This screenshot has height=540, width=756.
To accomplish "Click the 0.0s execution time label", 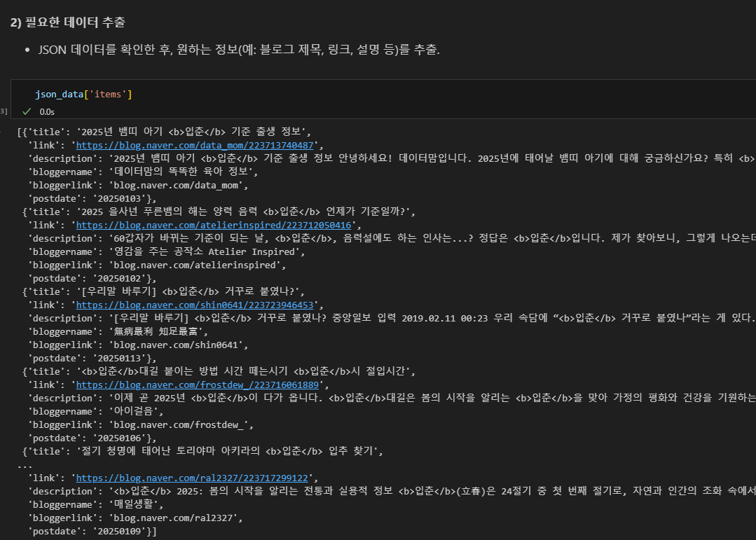I will [47, 112].
